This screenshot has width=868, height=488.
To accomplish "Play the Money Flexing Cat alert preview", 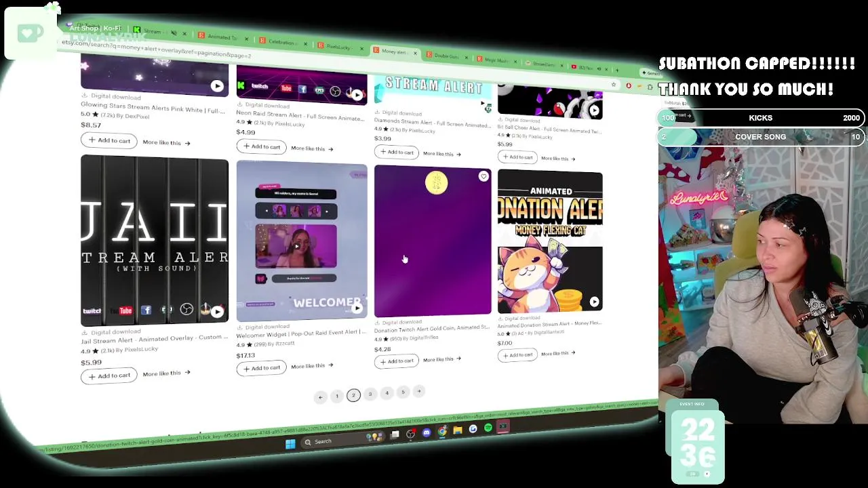I will coord(594,302).
